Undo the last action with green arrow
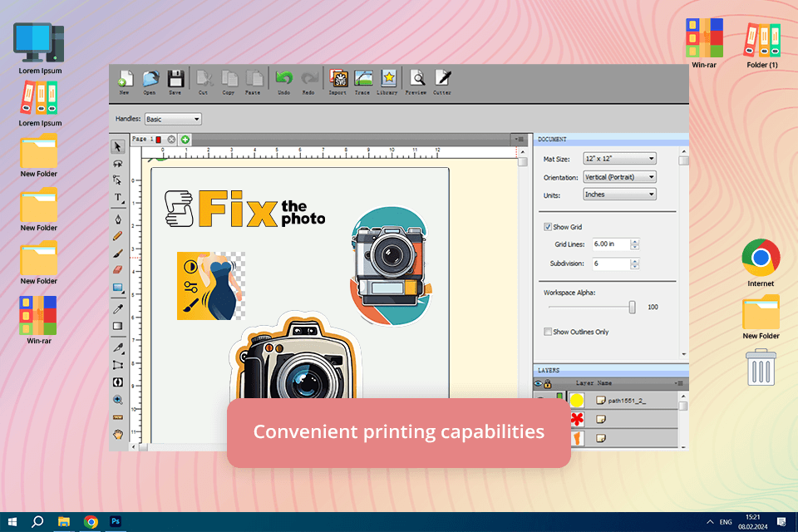 point(284,81)
